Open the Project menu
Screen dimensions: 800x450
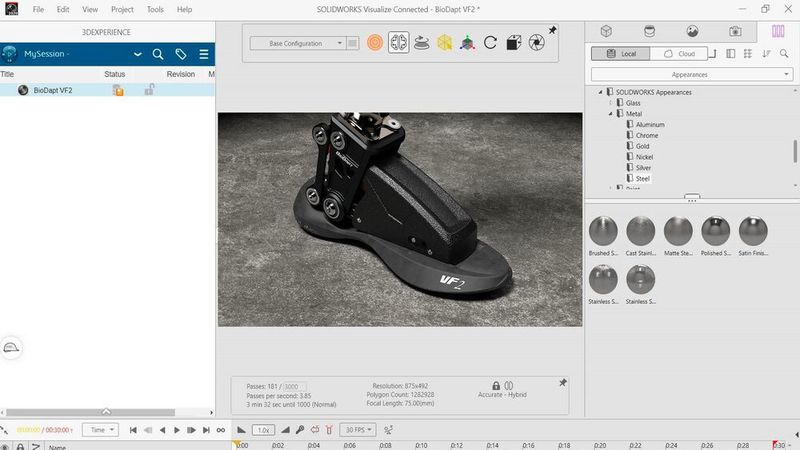click(x=122, y=9)
